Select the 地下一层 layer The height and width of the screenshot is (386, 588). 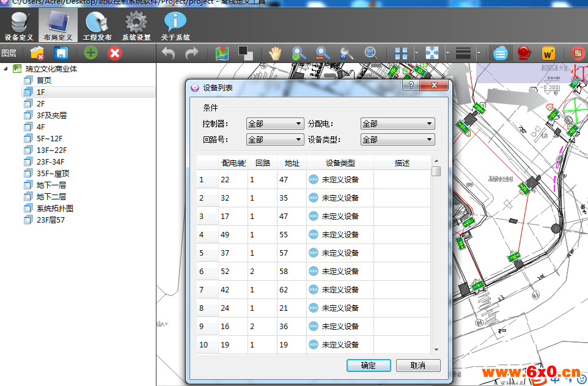tap(51, 185)
